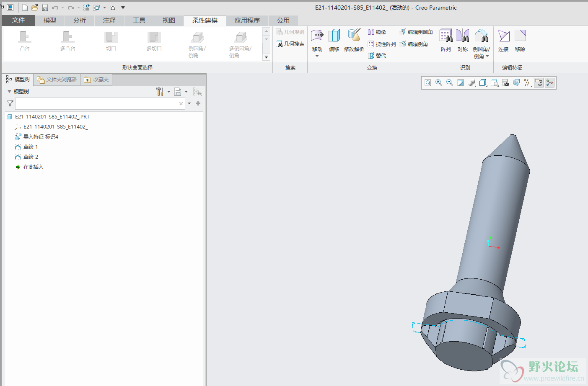Click Symmetry recognition (对称) icon

pos(463,40)
